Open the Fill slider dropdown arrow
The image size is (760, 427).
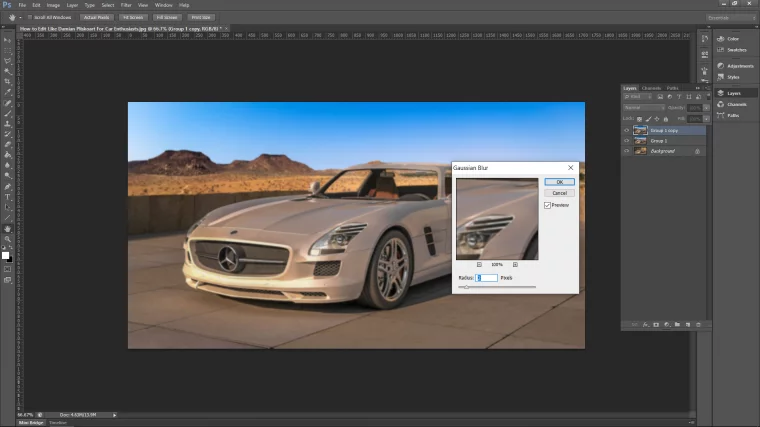706,119
